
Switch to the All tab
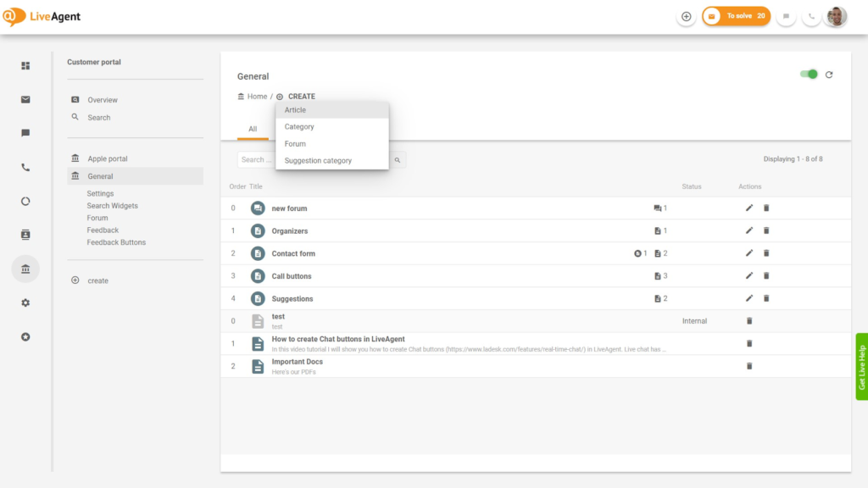click(x=253, y=129)
